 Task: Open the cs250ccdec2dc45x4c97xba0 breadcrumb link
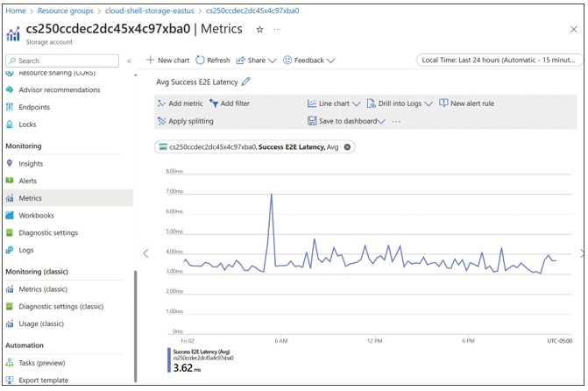pos(252,11)
